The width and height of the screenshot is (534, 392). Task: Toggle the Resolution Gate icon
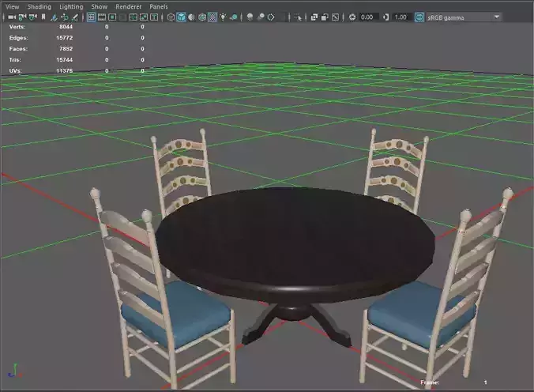pyautogui.click(x=112, y=17)
